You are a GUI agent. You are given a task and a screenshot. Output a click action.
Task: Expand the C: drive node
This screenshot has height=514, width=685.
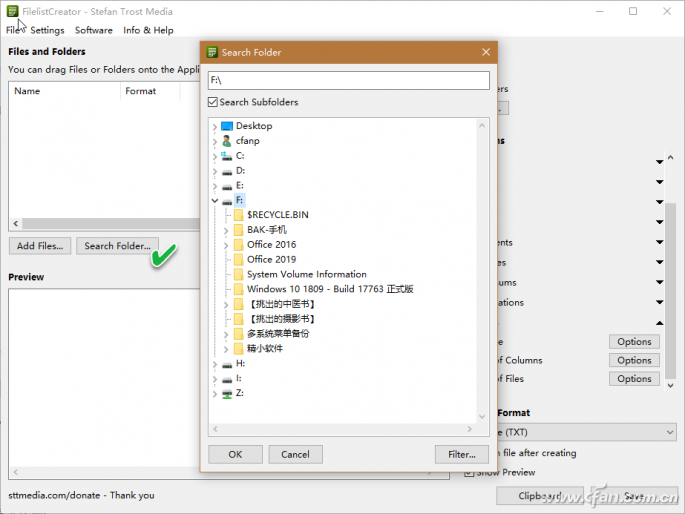click(x=214, y=156)
